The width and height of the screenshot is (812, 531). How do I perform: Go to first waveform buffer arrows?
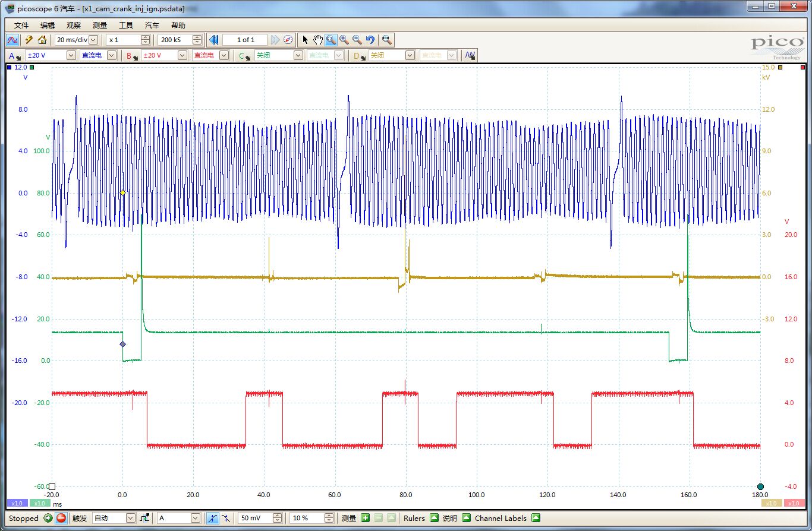click(x=214, y=40)
